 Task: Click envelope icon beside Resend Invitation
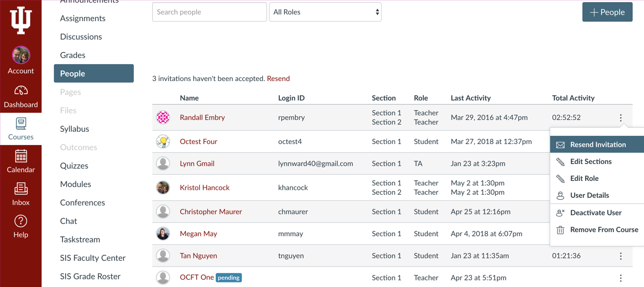(560, 145)
